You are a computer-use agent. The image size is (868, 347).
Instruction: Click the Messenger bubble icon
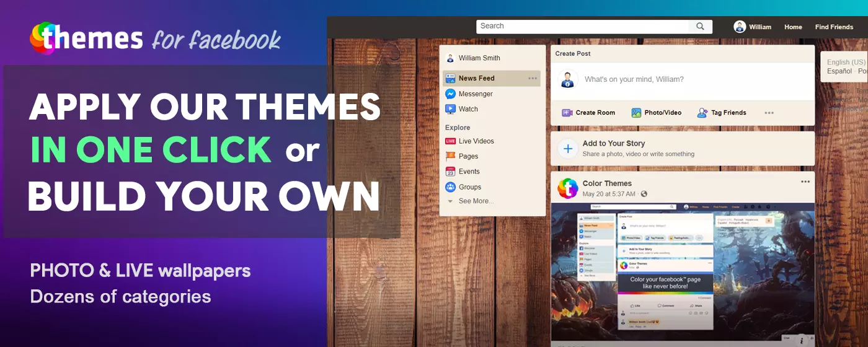[451, 94]
